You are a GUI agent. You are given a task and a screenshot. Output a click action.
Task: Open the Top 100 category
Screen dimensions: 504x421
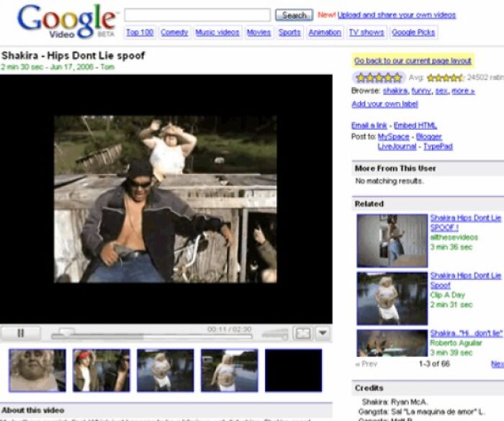tap(140, 32)
